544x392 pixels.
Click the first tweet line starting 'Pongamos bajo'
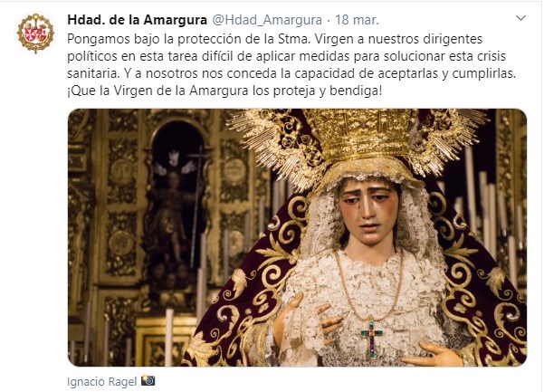[x=275, y=39]
